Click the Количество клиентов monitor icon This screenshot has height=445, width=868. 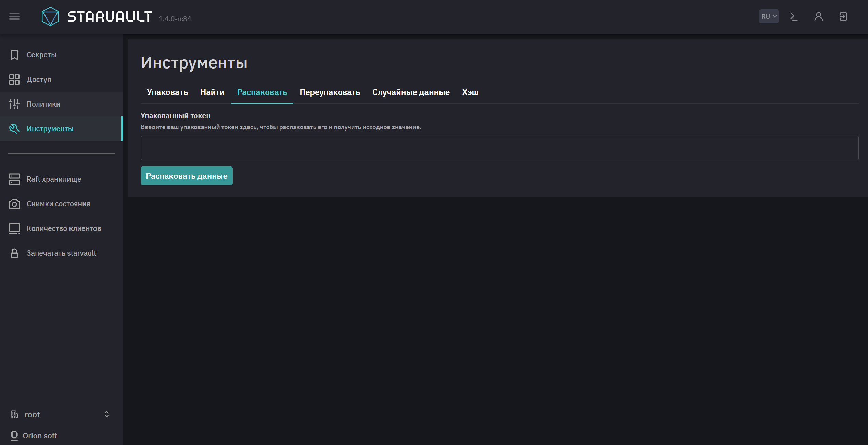[14, 228]
